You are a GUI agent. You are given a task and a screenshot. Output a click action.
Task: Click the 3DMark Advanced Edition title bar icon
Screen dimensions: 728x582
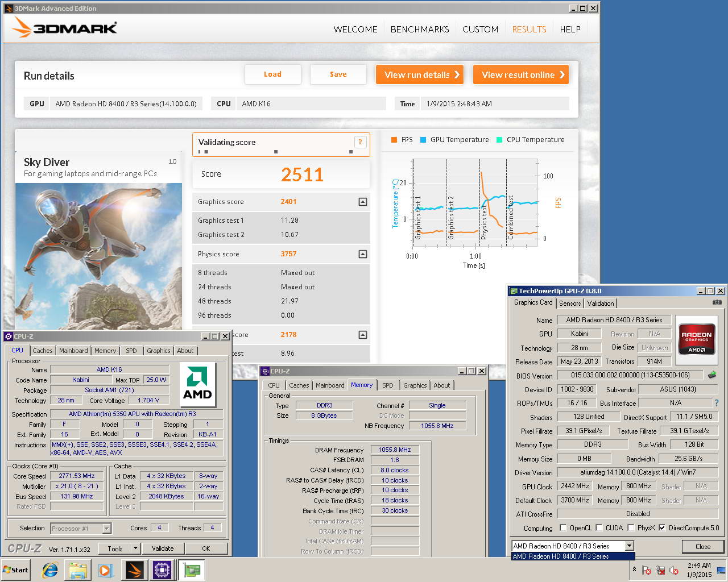[x=9, y=9]
